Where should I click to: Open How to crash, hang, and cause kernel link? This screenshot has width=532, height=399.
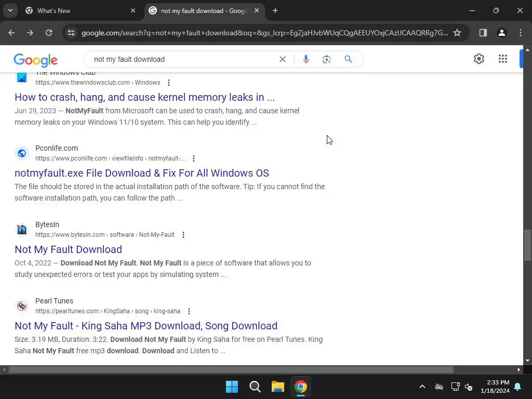[144, 97]
